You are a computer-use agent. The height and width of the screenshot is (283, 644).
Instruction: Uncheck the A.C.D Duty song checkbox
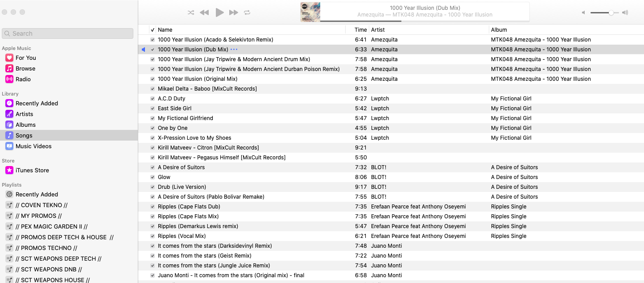pos(153,99)
